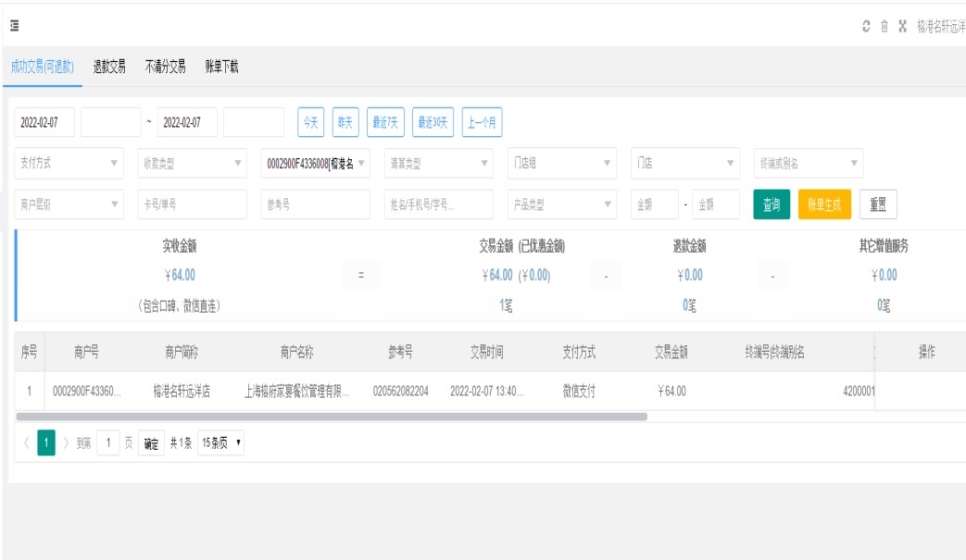
Task: Open the 门店组 dropdown
Action: tap(562, 163)
